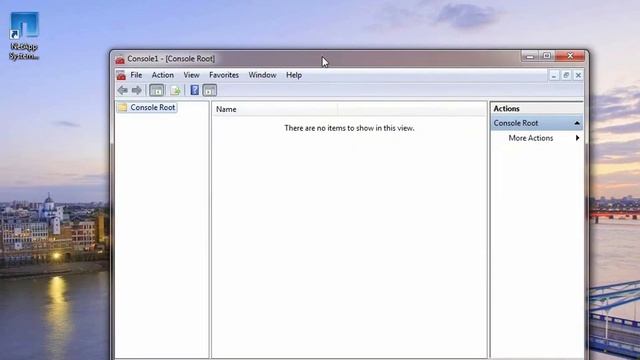This screenshot has height=360, width=640.
Task: Collapse the Console Root actions section
Action: click(x=577, y=123)
